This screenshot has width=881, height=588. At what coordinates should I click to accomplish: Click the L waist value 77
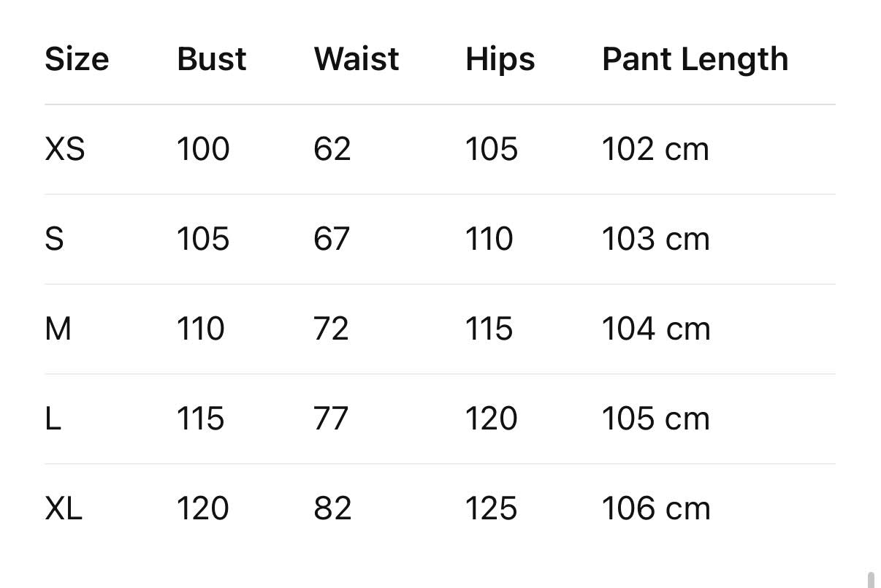tap(332, 419)
